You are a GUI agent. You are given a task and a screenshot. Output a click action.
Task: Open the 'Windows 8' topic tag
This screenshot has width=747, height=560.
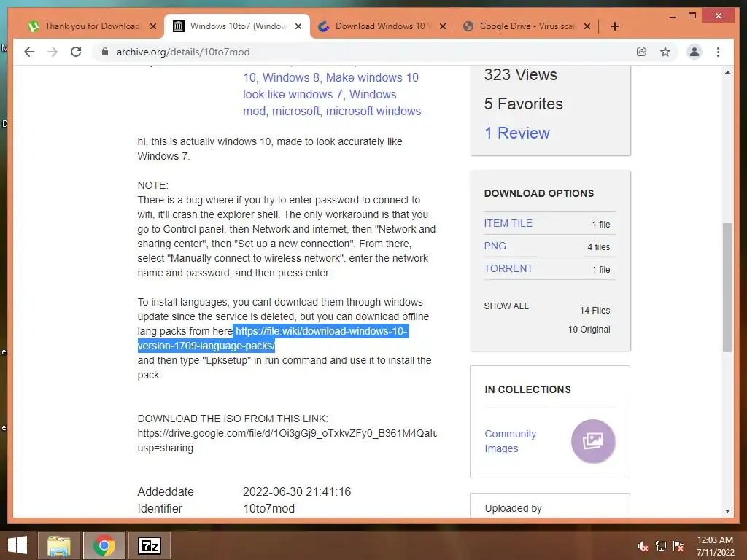point(290,77)
